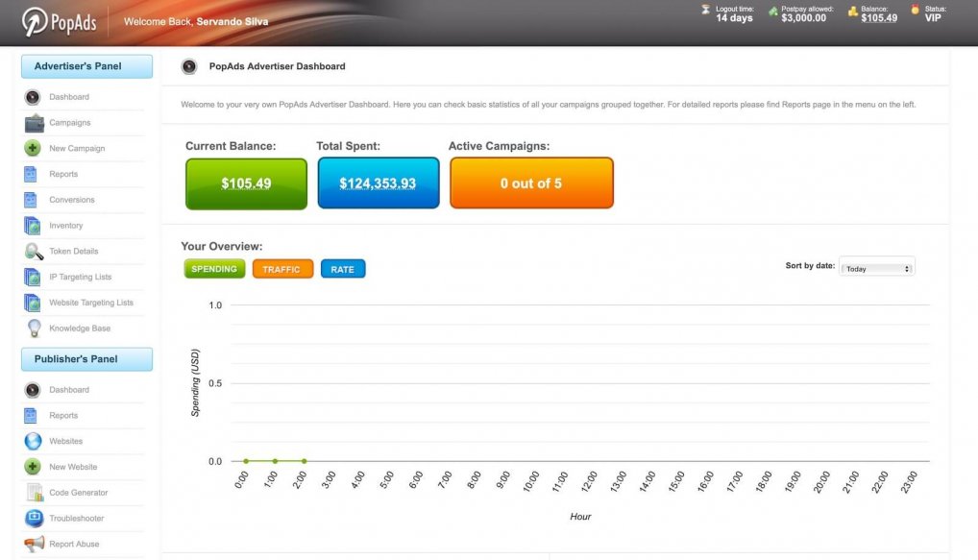Click the Balance coins icon in header

(x=853, y=11)
